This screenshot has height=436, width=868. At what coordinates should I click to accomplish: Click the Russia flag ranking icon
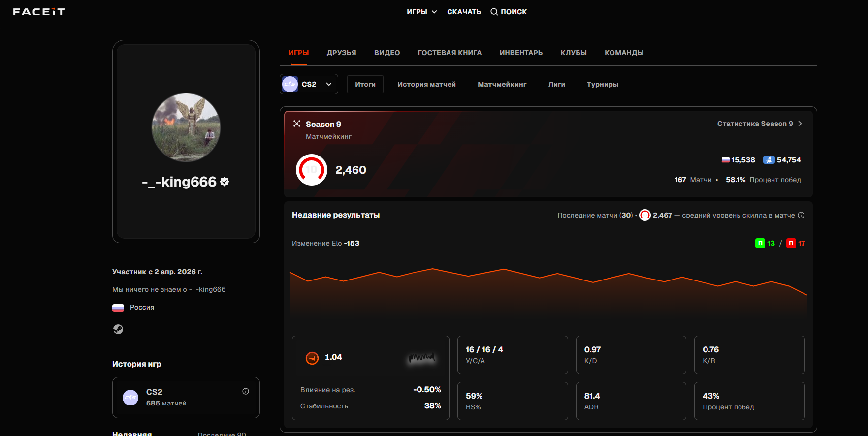point(725,160)
